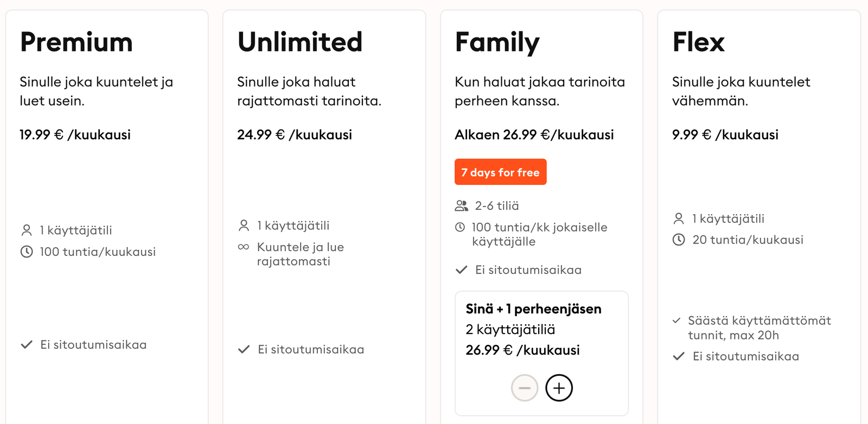This screenshot has height=424, width=868.
Task: Click the checkmark next to Premium Ei sitoutumisaikaa
Action: click(27, 345)
